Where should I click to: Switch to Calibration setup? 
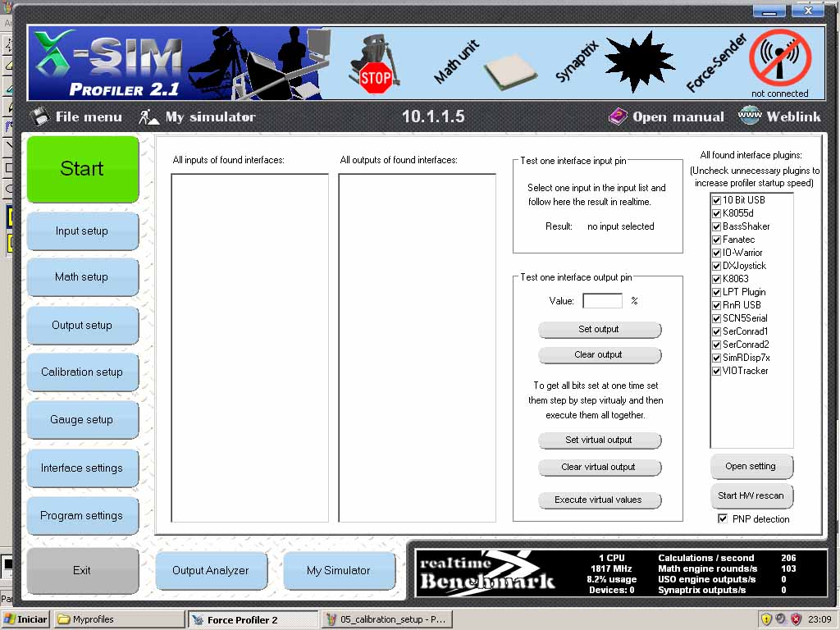[83, 372]
